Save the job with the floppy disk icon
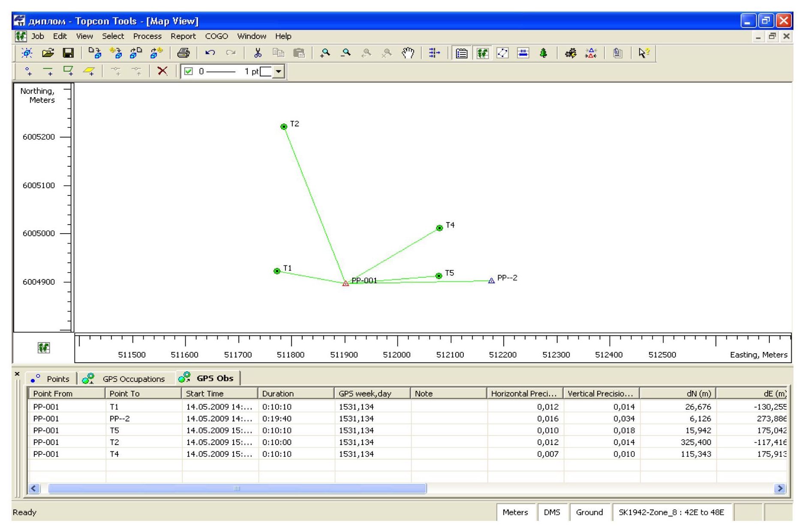 click(x=68, y=53)
